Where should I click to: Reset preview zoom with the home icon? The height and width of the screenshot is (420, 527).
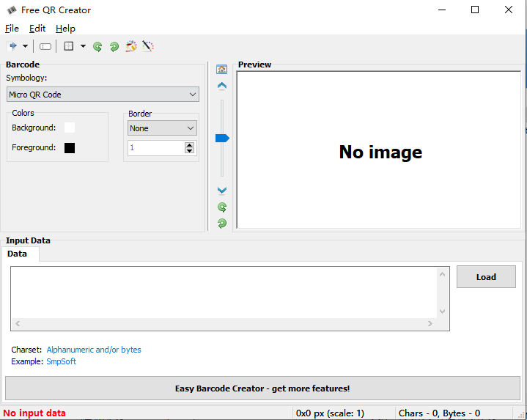click(x=222, y=70)
